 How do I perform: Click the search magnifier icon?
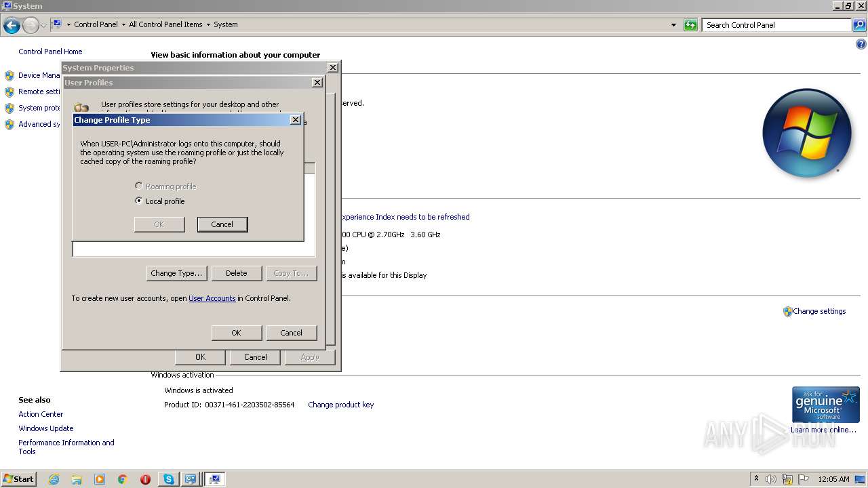click(x=859, y=25)
